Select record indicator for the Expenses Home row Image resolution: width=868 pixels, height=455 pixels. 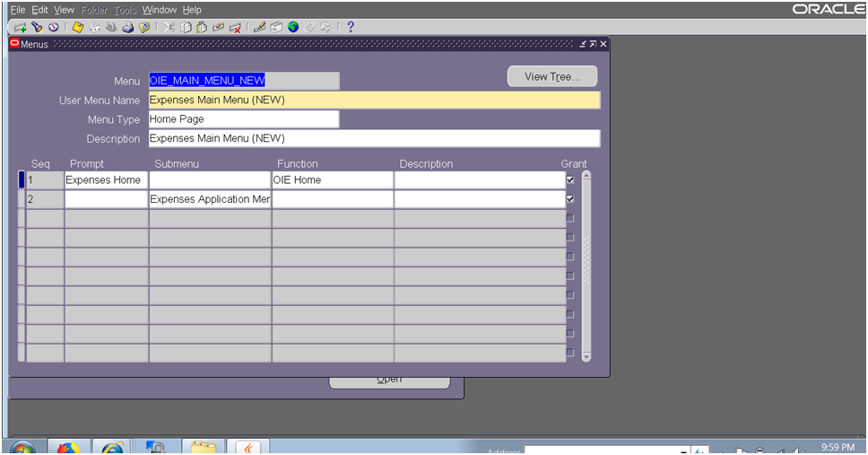pyautogui.click(x=22, y=180)
